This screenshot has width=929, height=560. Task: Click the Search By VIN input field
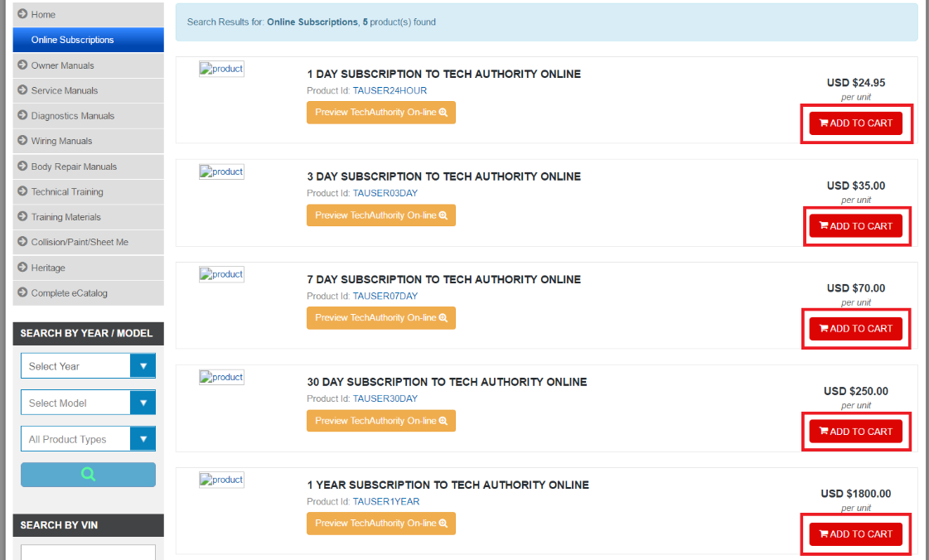click(x=88, y=552)
